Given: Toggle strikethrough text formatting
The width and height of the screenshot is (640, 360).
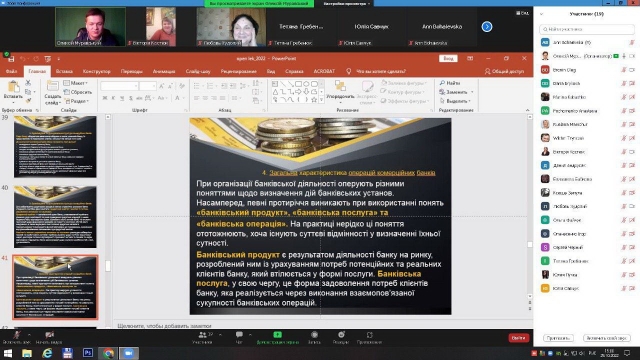Looking at the screenshot, I should coord(139,98).
